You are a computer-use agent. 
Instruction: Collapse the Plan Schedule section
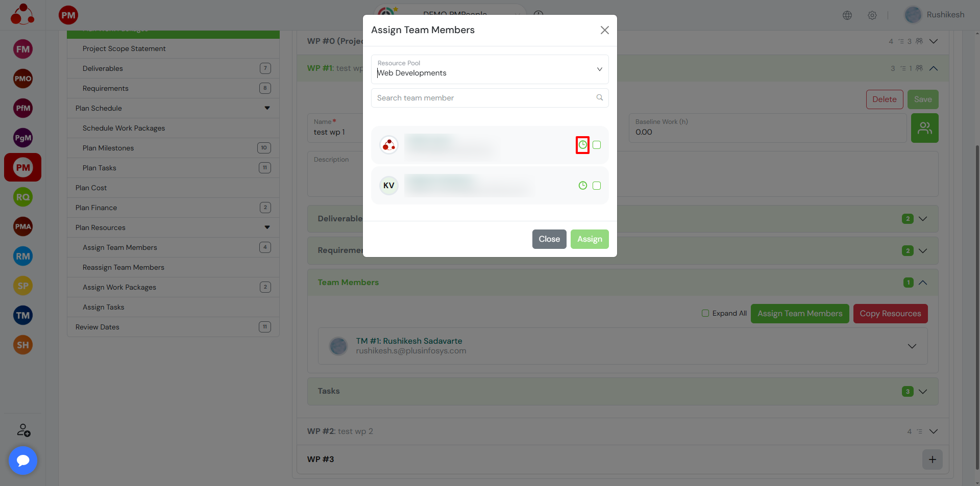pos(267,108)
